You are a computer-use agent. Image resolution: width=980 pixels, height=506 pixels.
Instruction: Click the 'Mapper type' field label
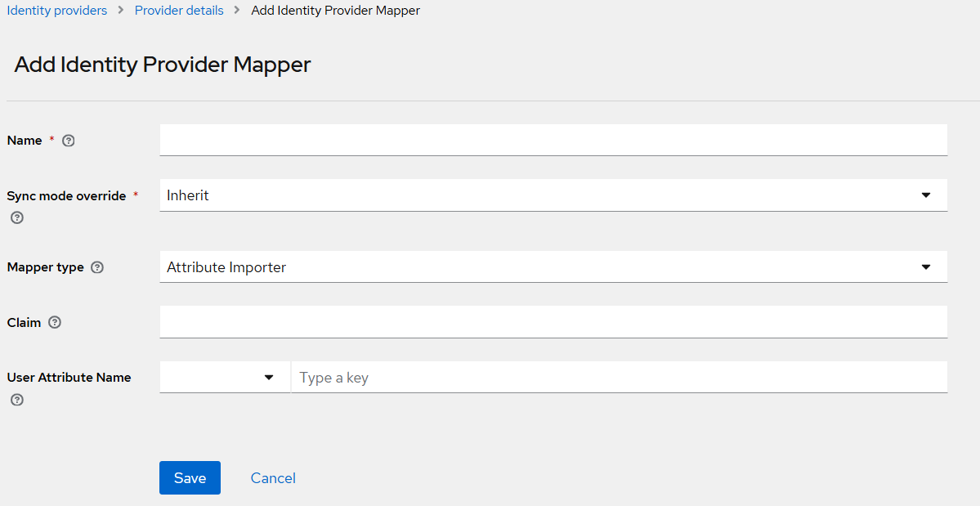(46, 267)
